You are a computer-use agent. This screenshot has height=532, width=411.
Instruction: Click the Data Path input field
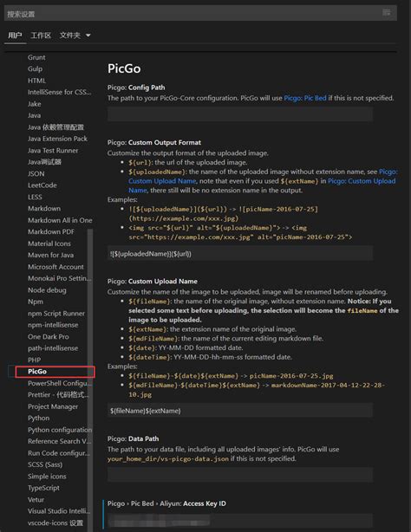240,474
